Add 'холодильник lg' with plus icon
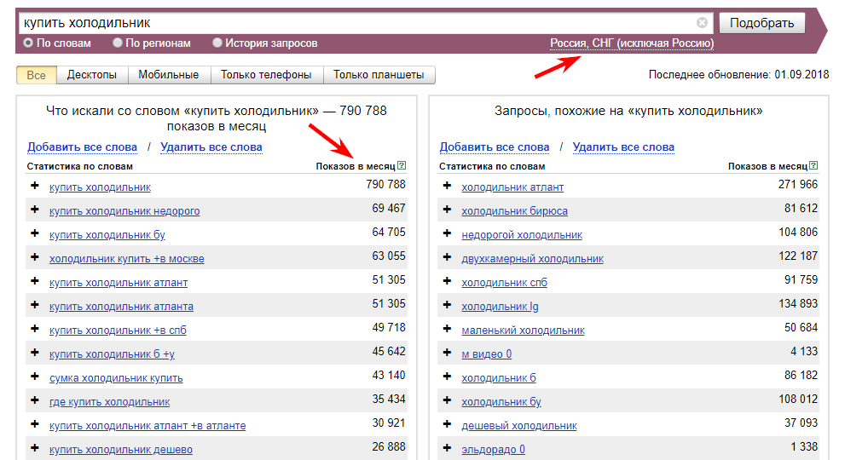 point(448,304)
